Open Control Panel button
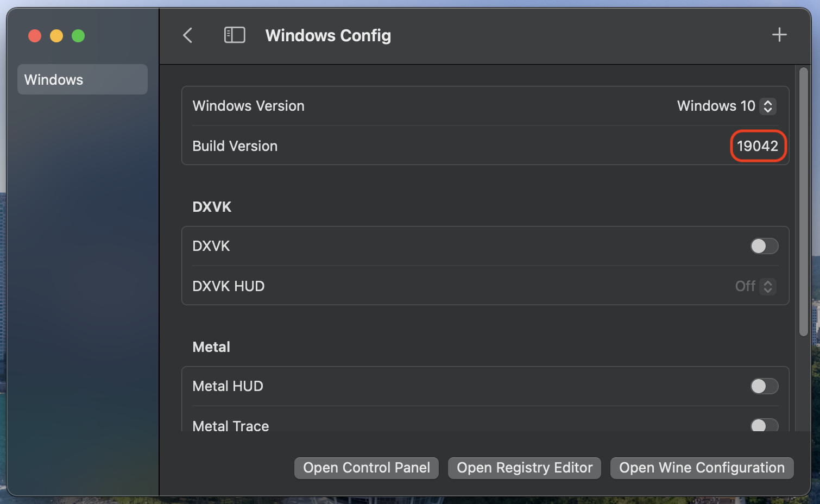The width and height of the screenshot is (820, 504). [367, 468]
